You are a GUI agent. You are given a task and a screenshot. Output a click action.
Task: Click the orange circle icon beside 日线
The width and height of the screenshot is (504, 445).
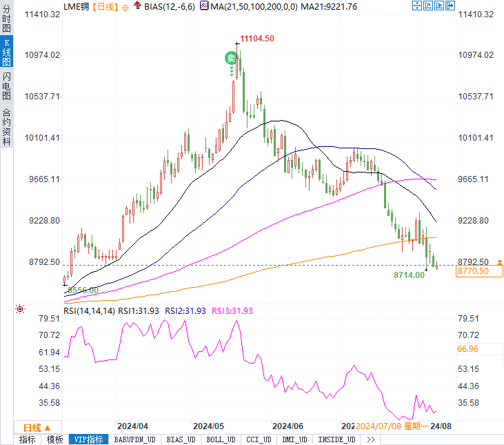(x=125, y=8)
